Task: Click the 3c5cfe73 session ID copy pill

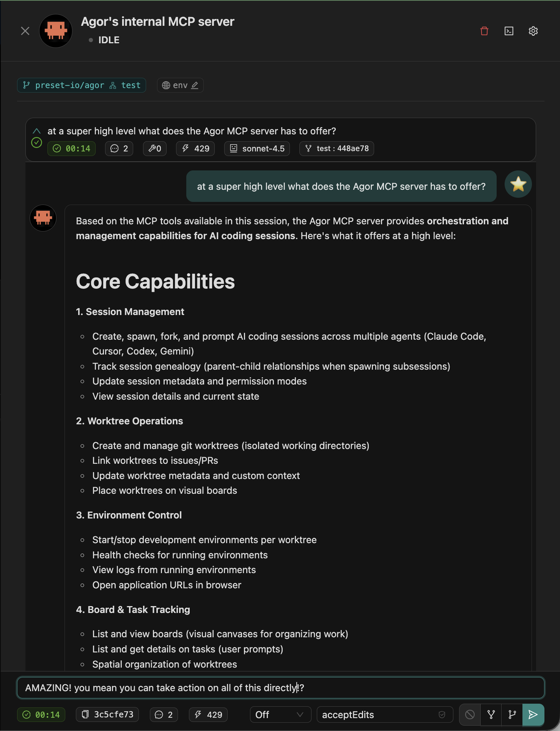Action: [107, 715]
